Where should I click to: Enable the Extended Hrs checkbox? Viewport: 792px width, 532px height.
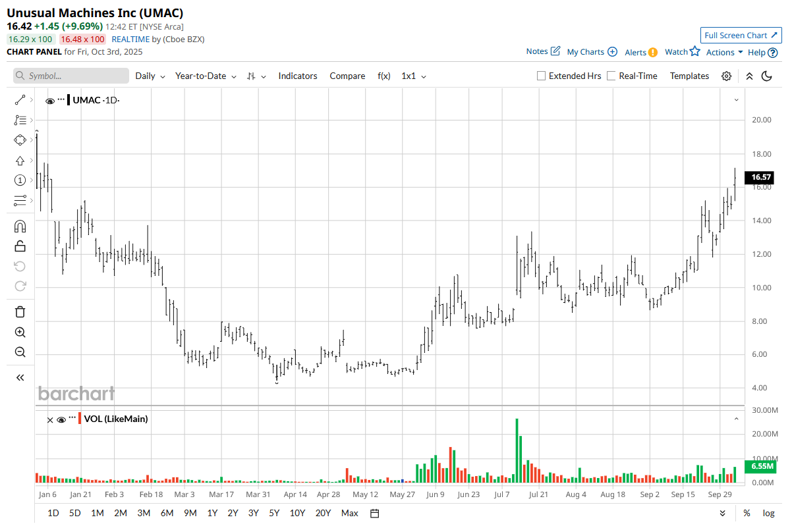[x=542, y=76]
